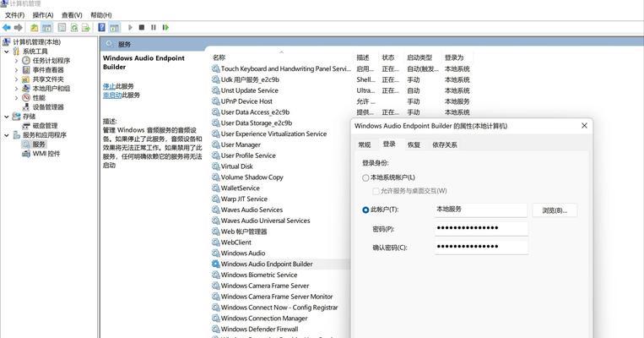Click the Stop Service square icon
The image size is (644, 338).
pyautogui.click(x=142, y=28)
